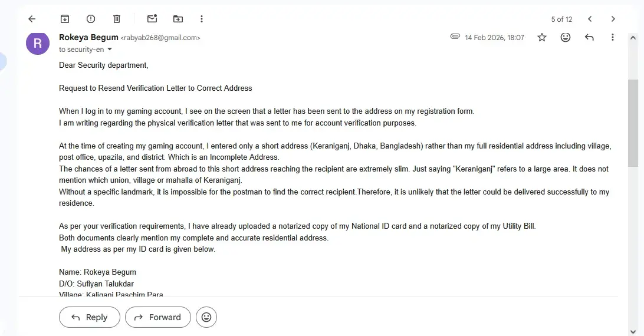Image resolution: width=644 pixels, height=336 pixels.
Task: Delete this email with trash icon
Action: pos(117,19)
